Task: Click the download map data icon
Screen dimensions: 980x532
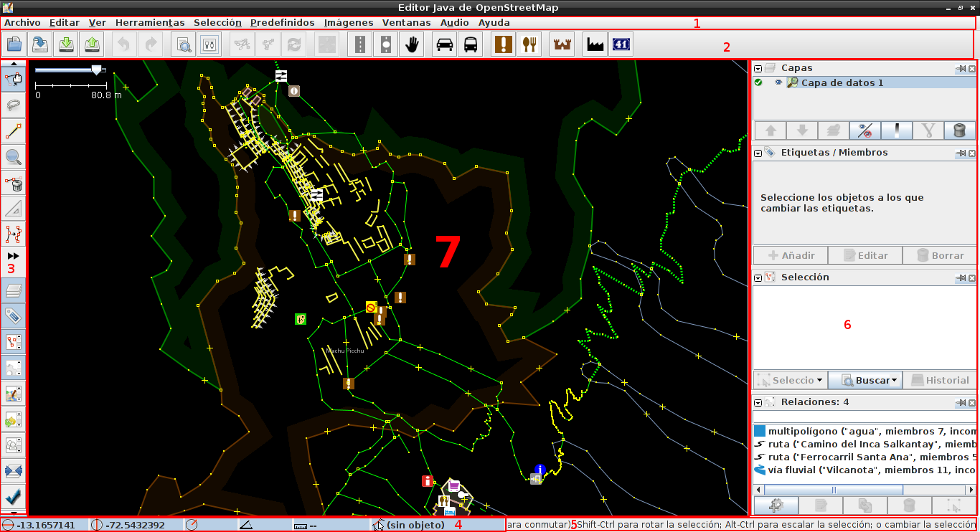Action: click(x=67, y=44)
